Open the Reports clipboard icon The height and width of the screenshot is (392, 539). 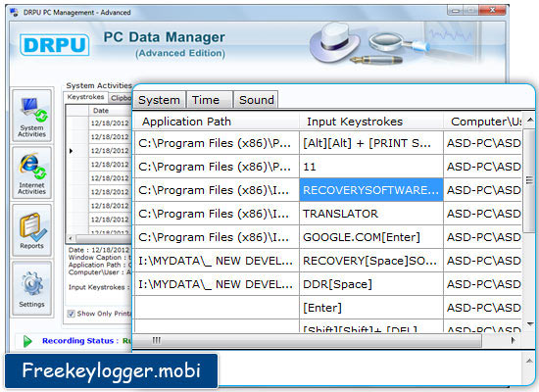coord(31,230)
